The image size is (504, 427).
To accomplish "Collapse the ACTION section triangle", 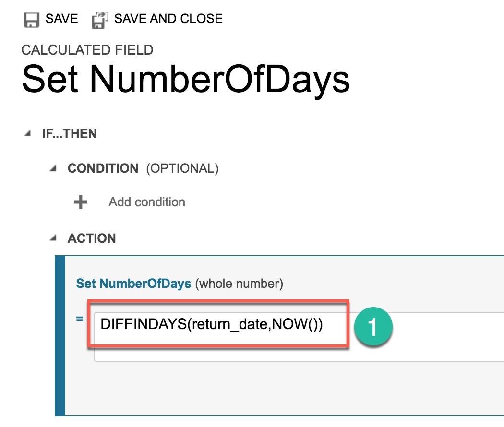I will point(53,238).
